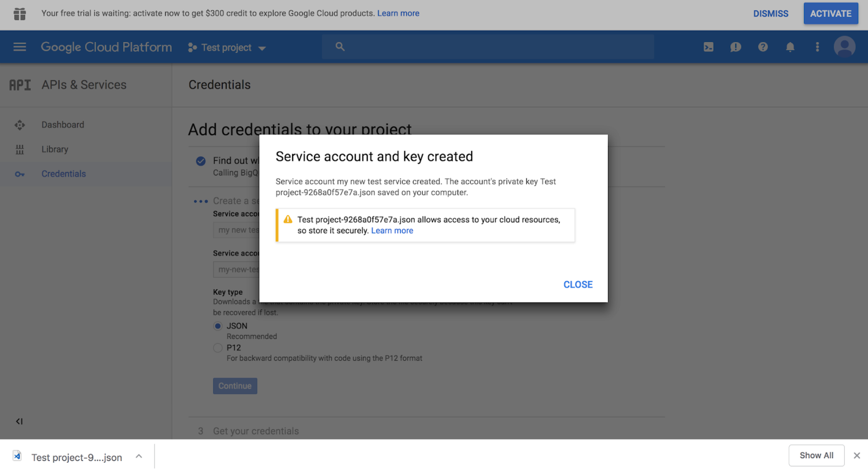Viewport: 868px width, 471px height.
Task: Open the help question mark icon
Action: tap(763, 47)
